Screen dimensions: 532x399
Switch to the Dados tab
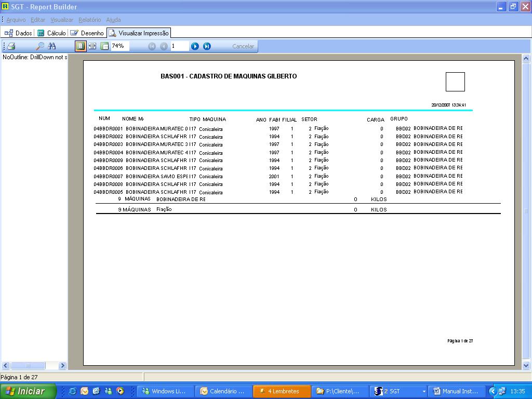pyautogui.click(x=19, y=33)
